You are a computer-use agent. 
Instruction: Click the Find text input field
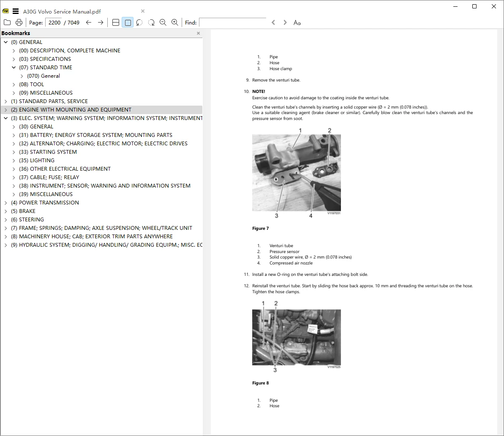(x=232, y=22)
